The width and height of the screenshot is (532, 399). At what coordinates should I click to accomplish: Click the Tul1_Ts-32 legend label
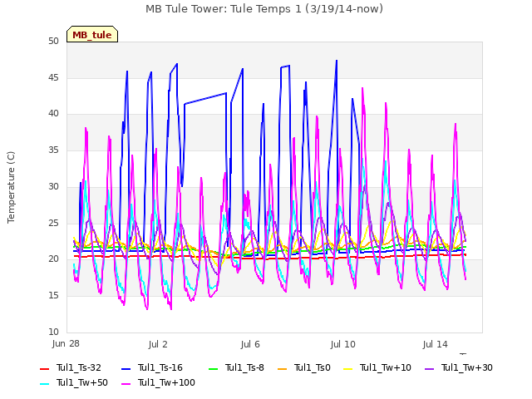click(79, 367)
